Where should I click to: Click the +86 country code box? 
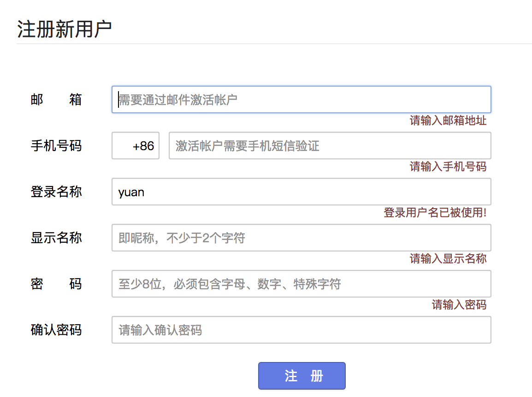click(x=136, y=146)
